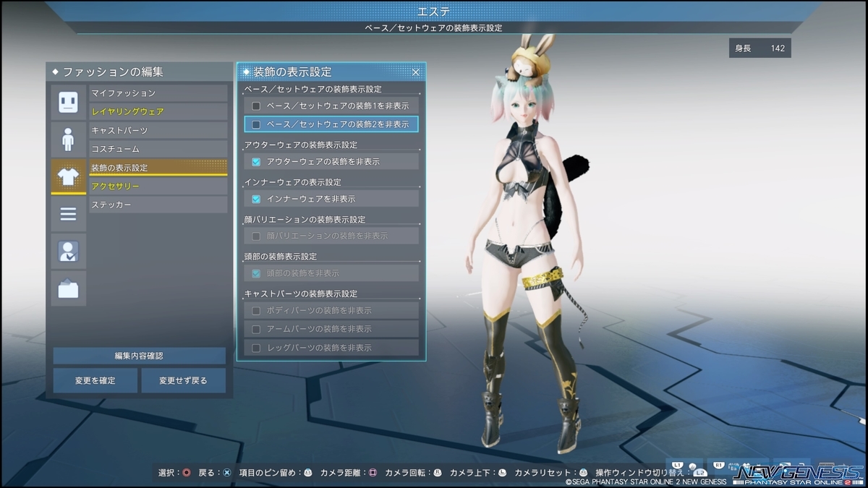Click the エステ title at top
The width and height of the screenshot is (868, 488).
(x=434, y=12)
